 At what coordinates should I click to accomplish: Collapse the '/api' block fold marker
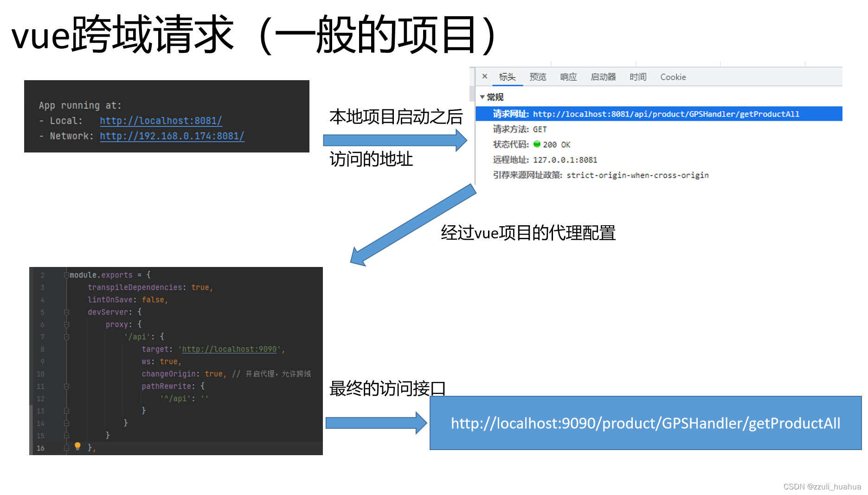point(66,337)
